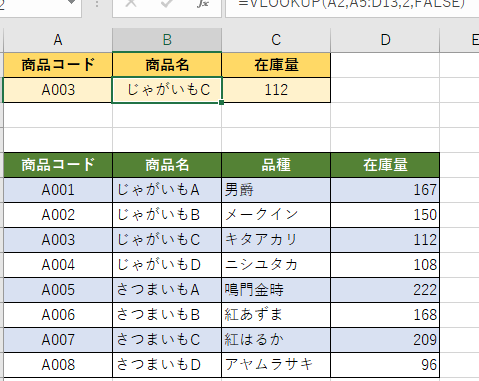Select cell A001
This screenshot has width=479, height=381.
coord(58,190)
